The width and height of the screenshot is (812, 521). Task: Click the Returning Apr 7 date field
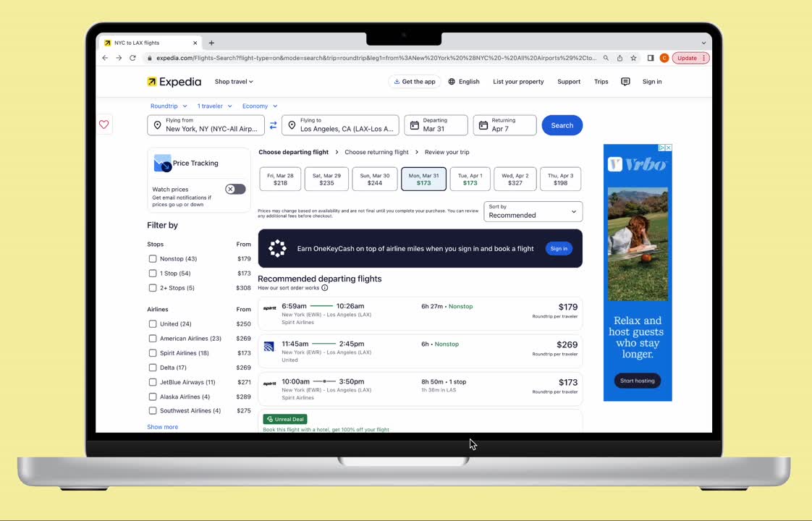point(505,125)
